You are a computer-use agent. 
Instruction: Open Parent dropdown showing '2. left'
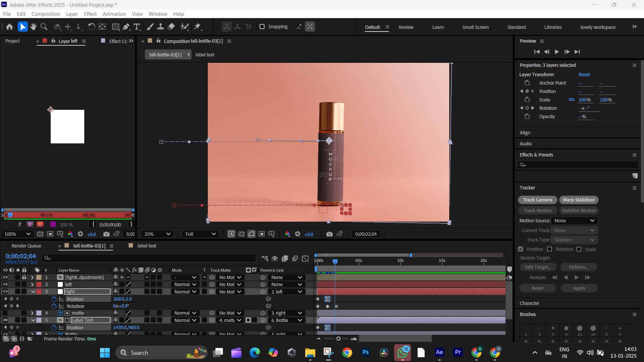286,292
